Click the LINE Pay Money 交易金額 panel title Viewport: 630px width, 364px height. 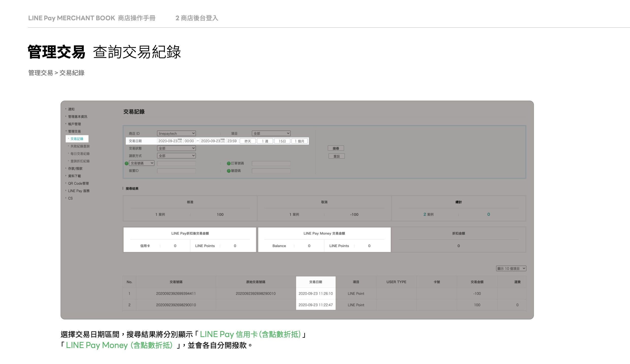coord(324,233)
